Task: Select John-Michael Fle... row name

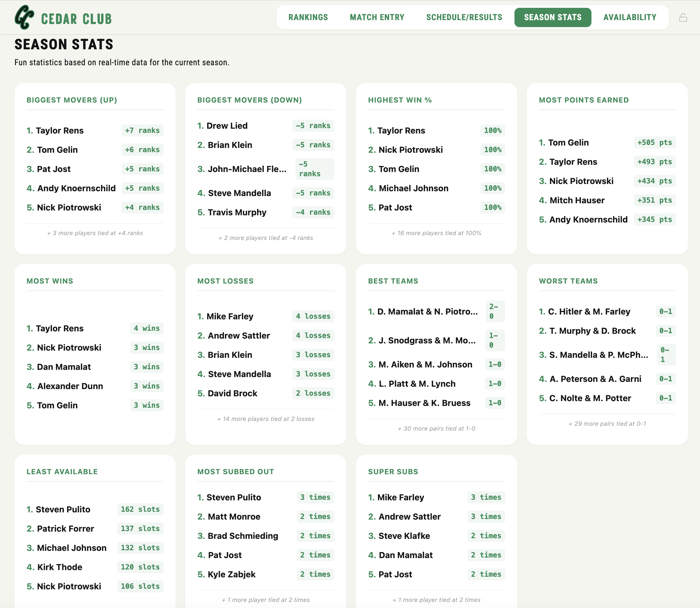Action: pos(247,169)
